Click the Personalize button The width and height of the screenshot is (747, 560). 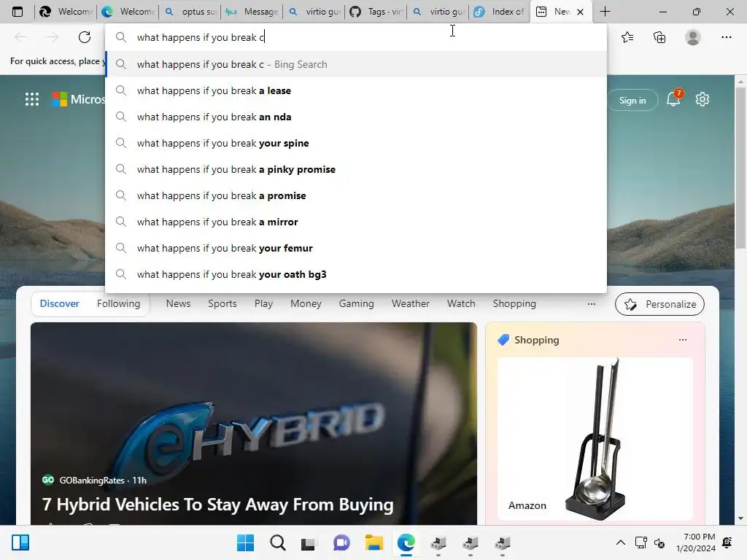tap(659, 304)
